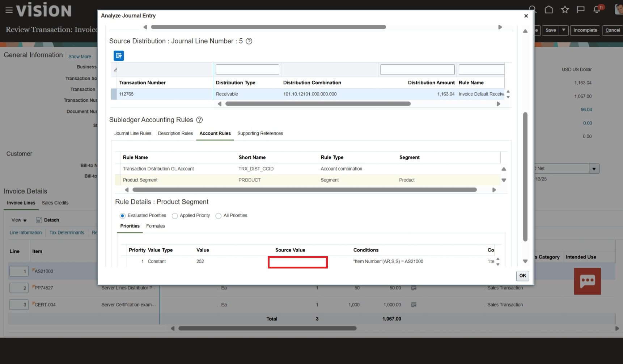The height and width of the screenshot is (364, 623).
Task: Select the All Priorities radio button
Action: [x=218, y=216]
